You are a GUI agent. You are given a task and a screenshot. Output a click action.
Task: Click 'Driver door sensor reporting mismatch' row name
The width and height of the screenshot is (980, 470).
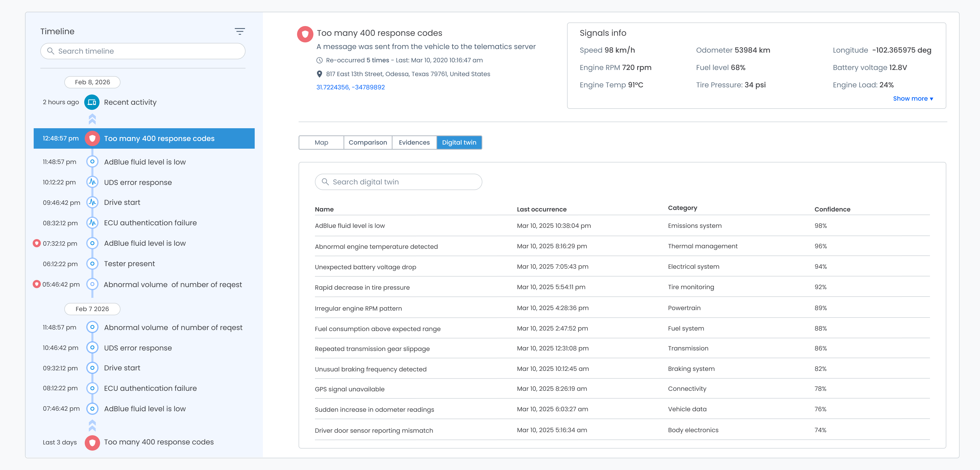pos(374,430)
